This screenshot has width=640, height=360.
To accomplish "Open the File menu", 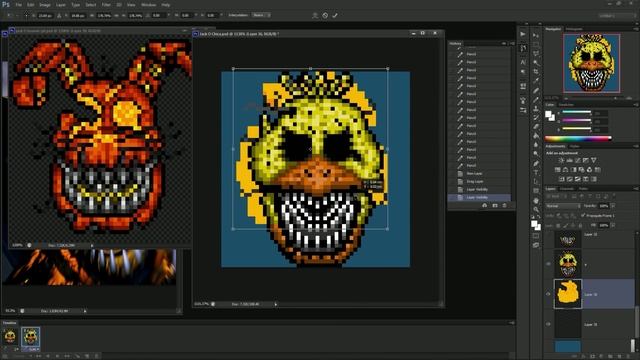I will 19,5.
